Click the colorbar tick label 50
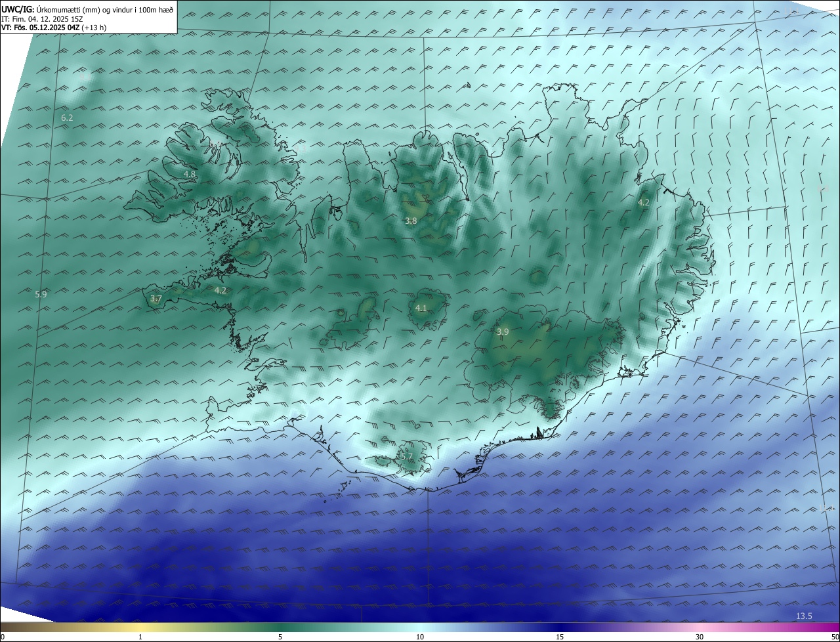The height and width of the screenshot is (642, 840). [835, 637]
